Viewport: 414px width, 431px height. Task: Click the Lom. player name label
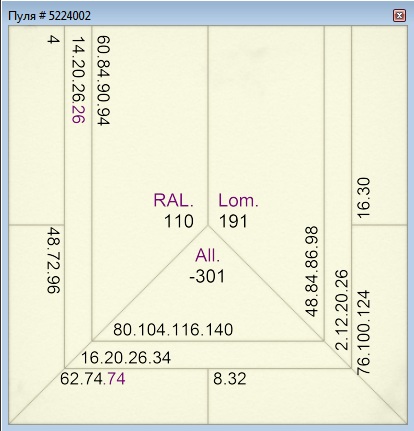point(238,200)
